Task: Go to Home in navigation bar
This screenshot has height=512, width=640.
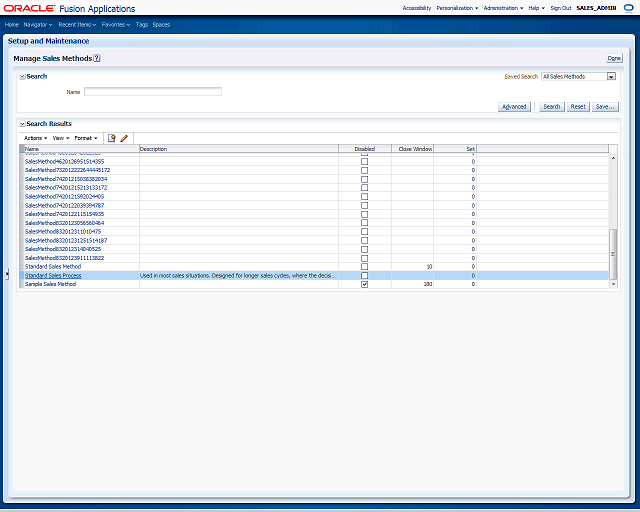Action: [12, 25]
